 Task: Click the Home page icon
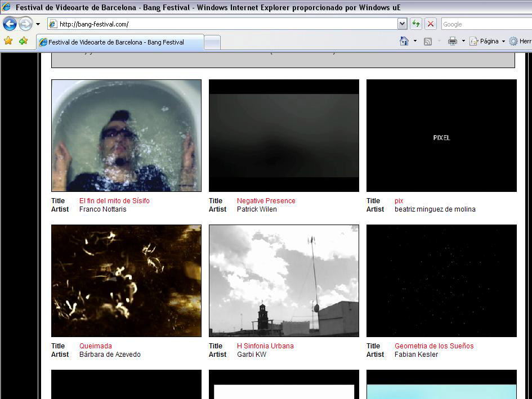404,41
